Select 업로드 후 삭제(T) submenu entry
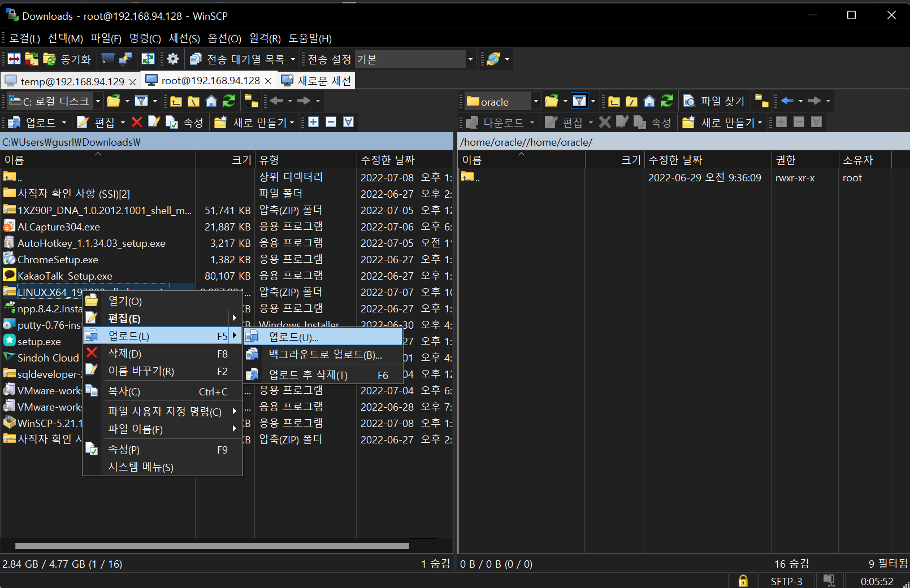Image resolution: width=910 pixels, height=588 pixels. pyautogui.click(x=323, y=374)
